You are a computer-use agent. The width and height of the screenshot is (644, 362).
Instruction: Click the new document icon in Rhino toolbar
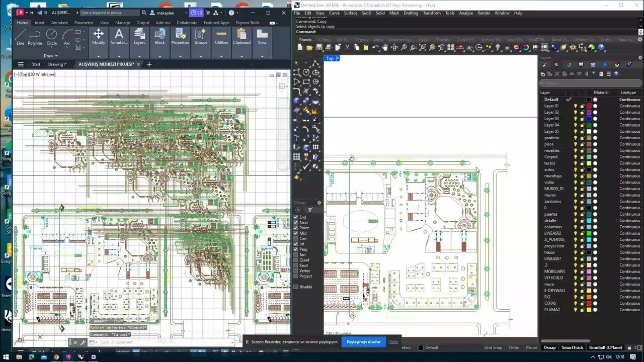tap(300, 47)
